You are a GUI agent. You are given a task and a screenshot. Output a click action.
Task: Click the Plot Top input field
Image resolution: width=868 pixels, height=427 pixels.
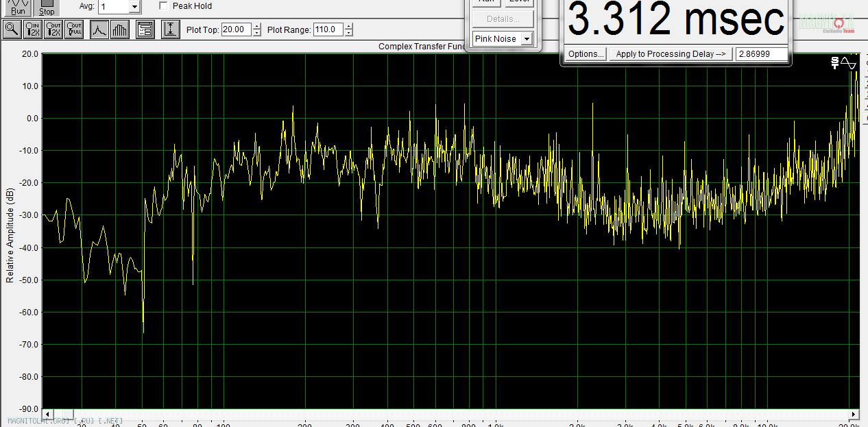click(x=237, y=29)
